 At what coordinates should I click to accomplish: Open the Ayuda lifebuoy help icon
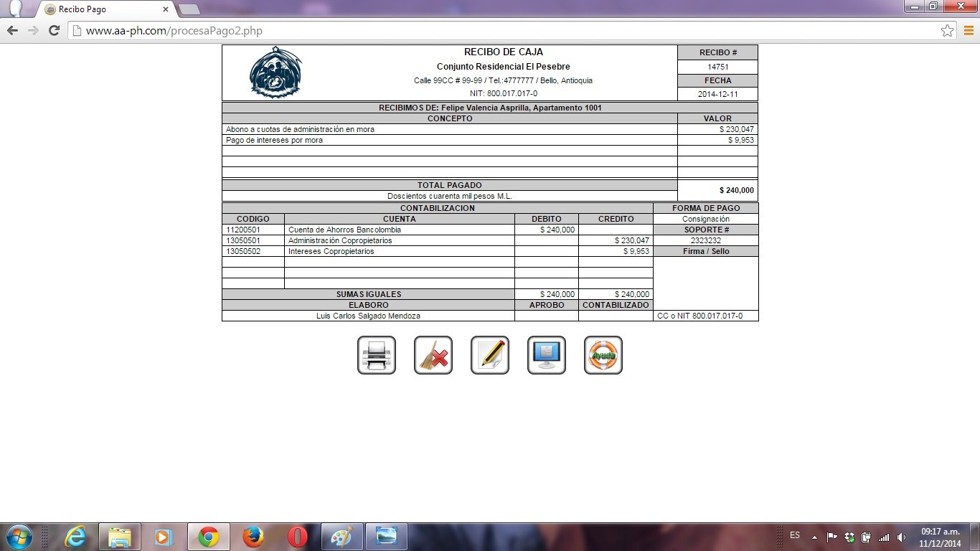pos(603,355)
